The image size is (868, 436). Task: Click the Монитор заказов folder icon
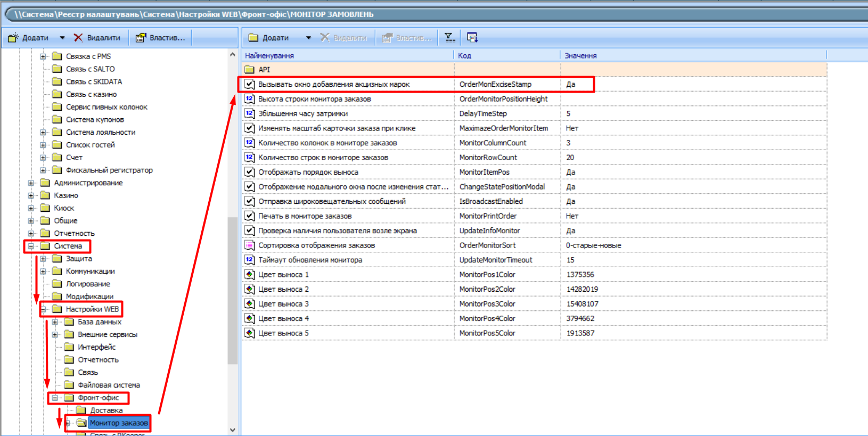pos(81,423)
